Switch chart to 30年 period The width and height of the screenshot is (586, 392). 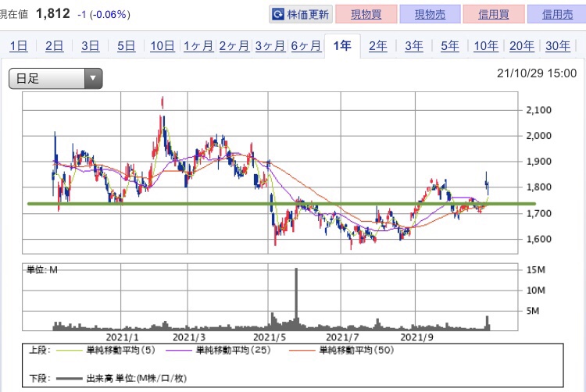(558, 46)
